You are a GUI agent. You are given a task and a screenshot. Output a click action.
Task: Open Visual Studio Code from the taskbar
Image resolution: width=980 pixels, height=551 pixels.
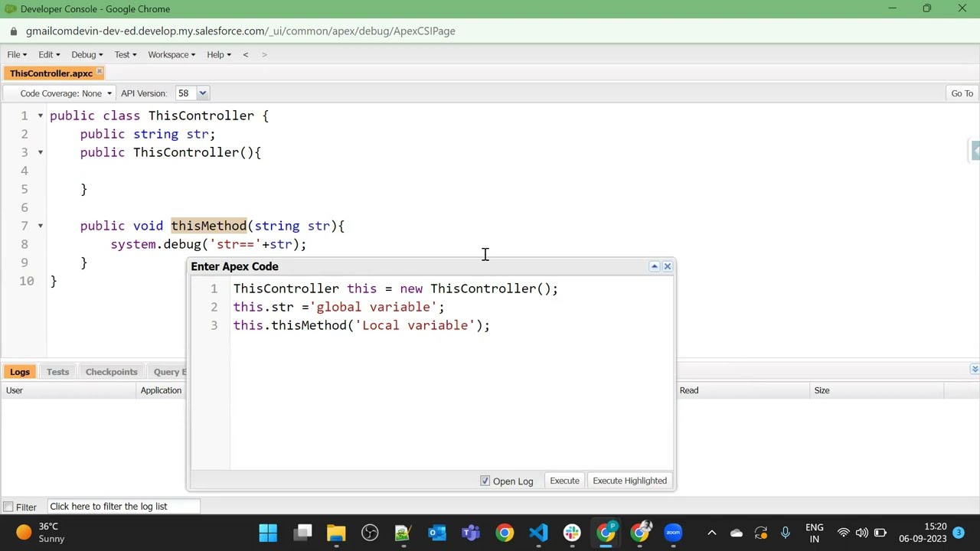coord(538,533)
